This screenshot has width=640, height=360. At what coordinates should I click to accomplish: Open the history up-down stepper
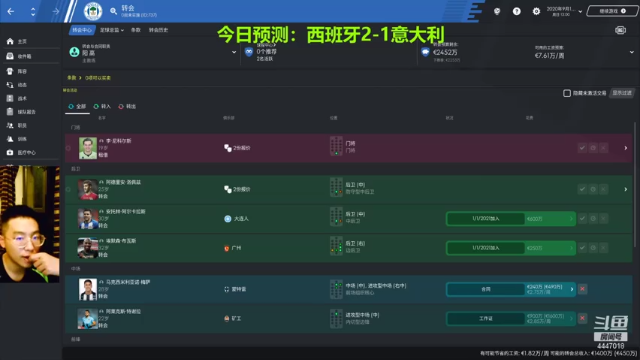[x=33, y=11]
